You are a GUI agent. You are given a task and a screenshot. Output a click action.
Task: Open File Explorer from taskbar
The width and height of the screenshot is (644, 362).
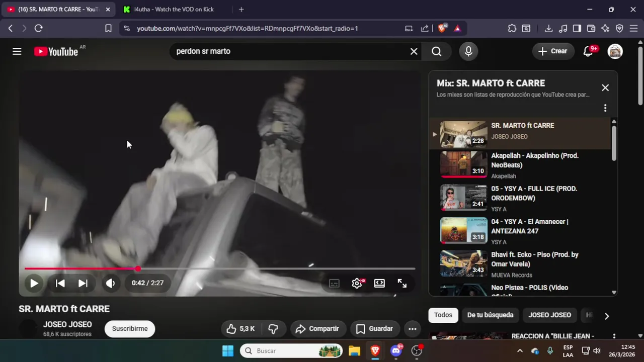tap(354, 351)
